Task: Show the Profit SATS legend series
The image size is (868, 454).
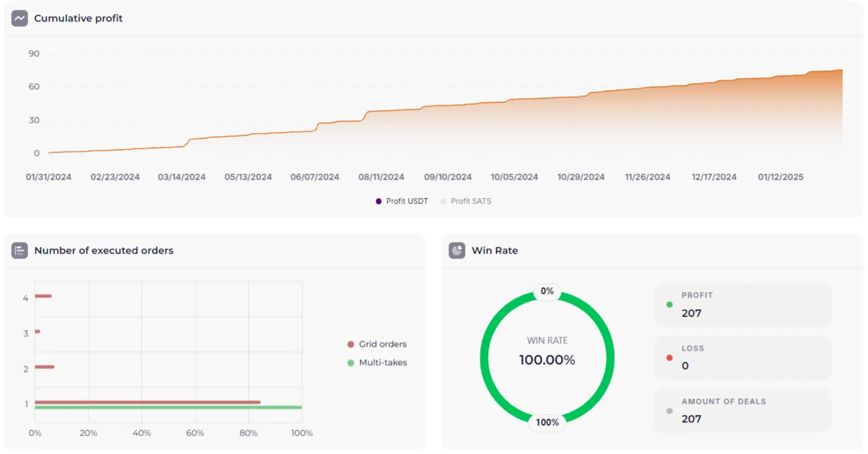Action: click(466, 201)
